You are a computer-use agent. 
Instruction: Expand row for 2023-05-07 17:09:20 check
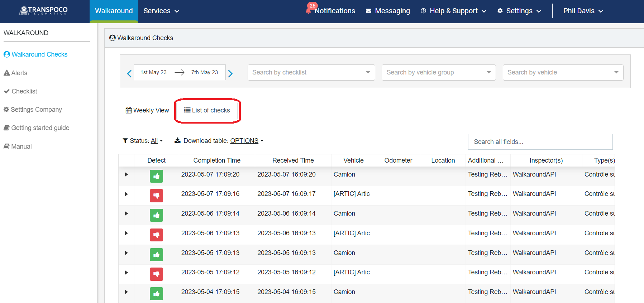126,174
